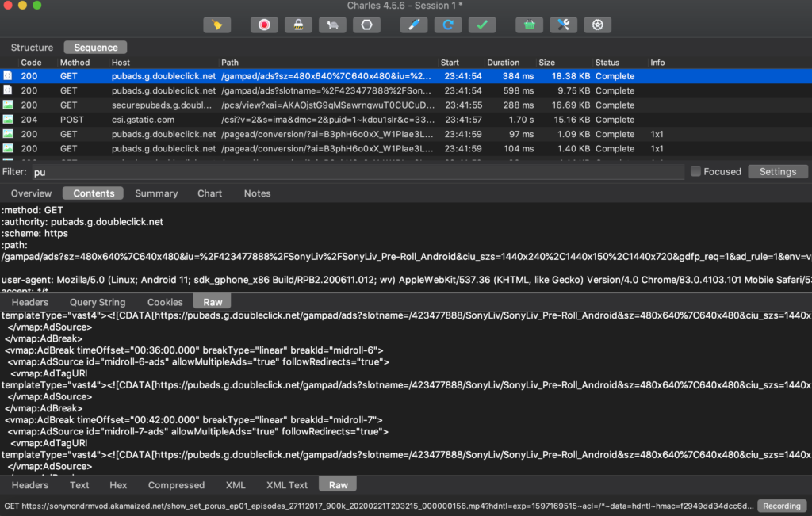The height and width of the screenshot is (516, 812).
Task: Open the Chart tab
Action: point(209,193)
